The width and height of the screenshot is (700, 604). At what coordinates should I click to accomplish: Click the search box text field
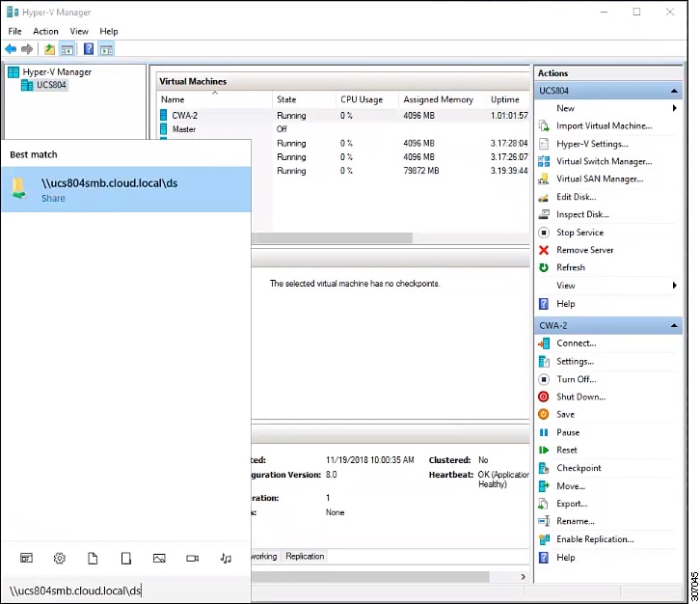point(126,590)
